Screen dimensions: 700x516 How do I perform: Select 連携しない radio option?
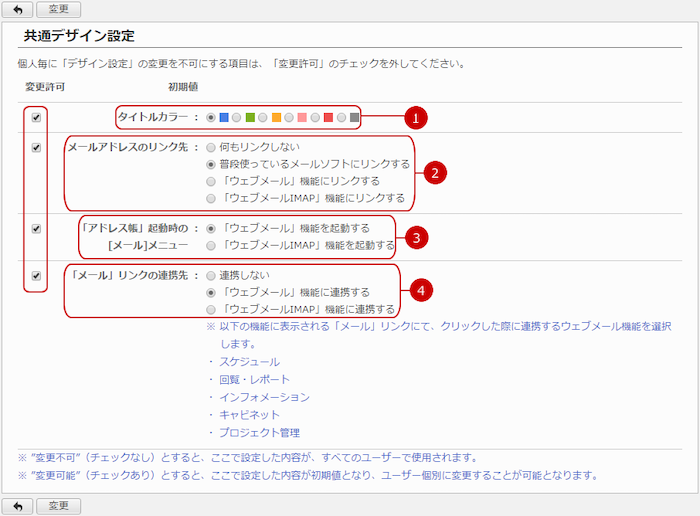(210, 275)
